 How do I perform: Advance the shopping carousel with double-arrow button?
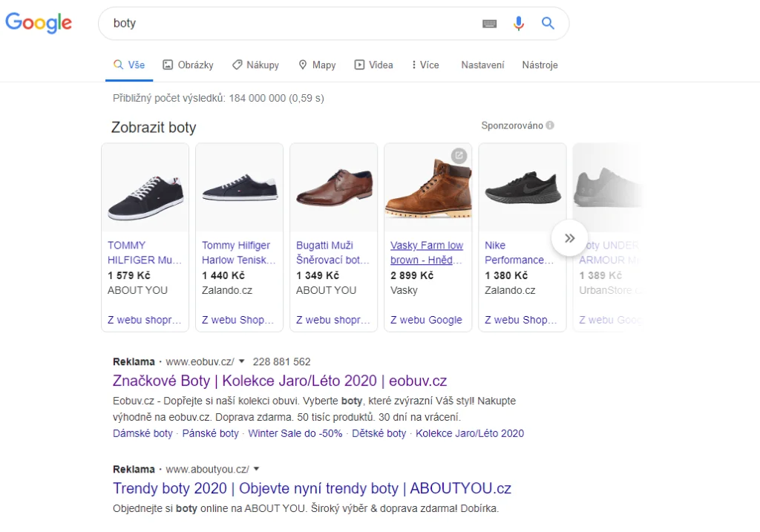click(569, 238)
